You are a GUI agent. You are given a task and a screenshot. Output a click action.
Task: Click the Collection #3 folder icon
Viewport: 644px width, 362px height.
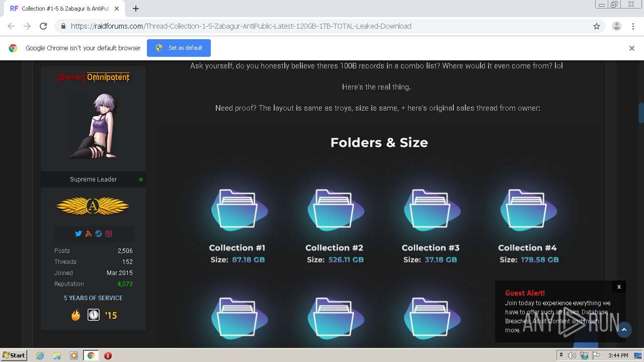(x=432, y=210)
